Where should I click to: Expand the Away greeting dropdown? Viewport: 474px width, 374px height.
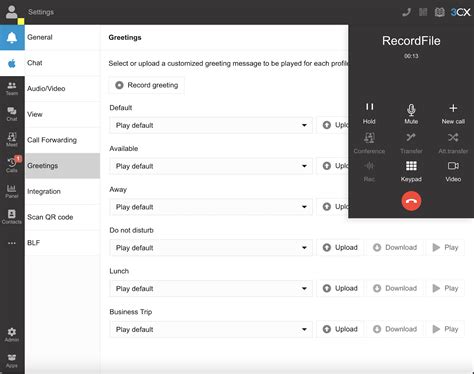(211, 207)
